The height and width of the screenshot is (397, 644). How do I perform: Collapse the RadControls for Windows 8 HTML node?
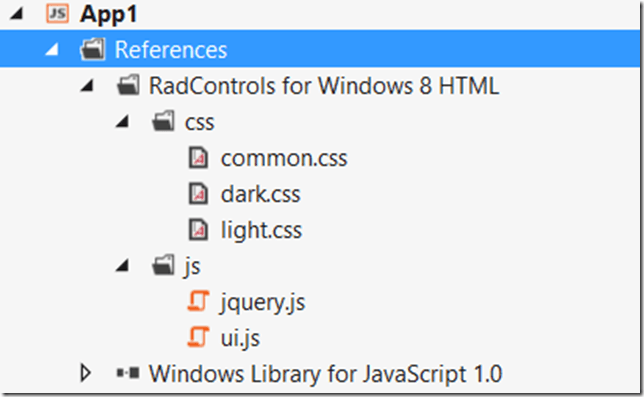[87, 86]
